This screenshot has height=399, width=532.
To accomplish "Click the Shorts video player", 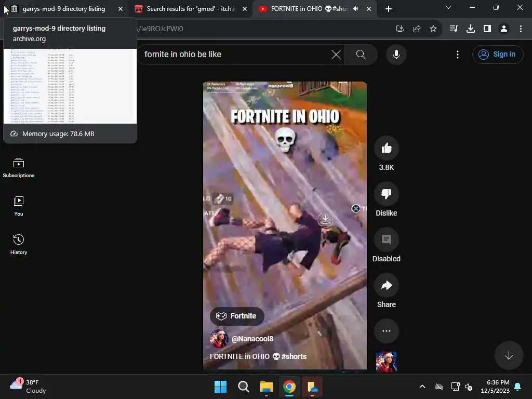I will (x=285, y=225).
